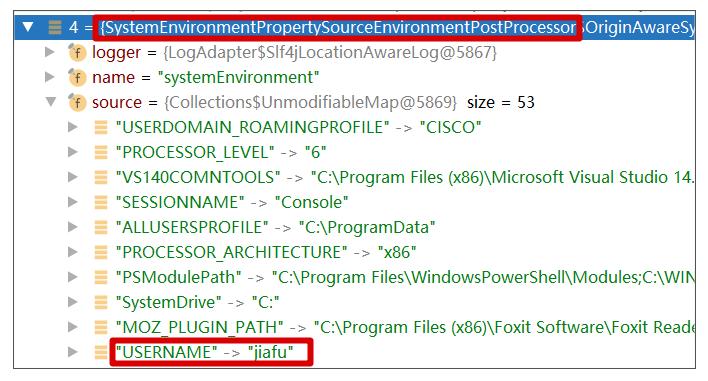Click the entry icon beside USERDOMAIN_ROAMINGPROFILE

coord(101,127)
